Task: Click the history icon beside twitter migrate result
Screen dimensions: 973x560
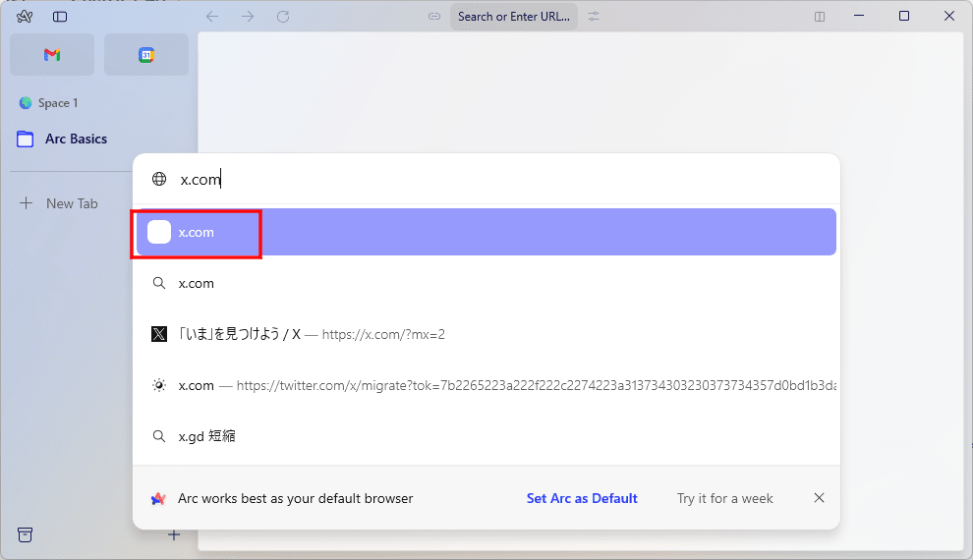Action: coord(159,385)
